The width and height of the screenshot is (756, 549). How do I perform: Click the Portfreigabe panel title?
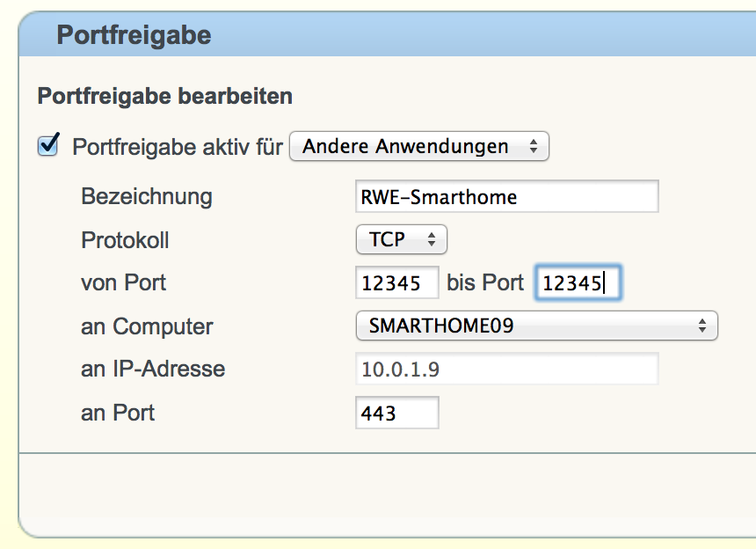pyautogui.click(x=134, y=35)
